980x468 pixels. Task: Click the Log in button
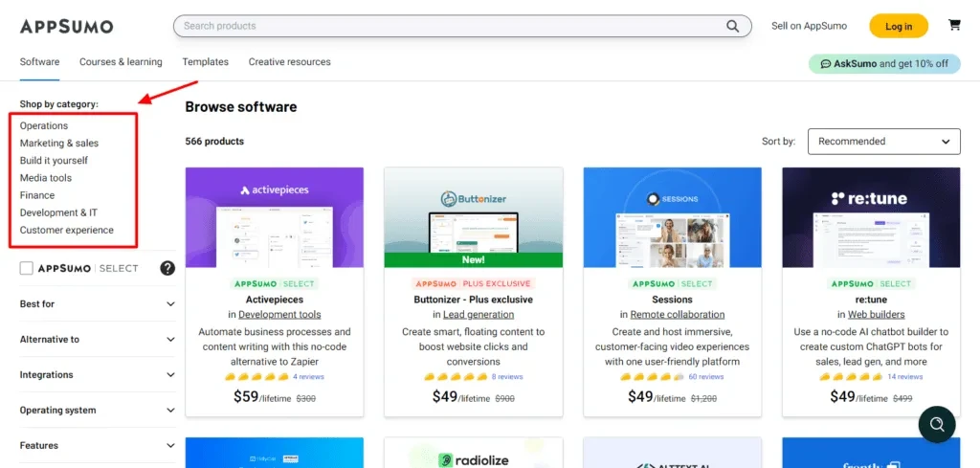point(899,26)
